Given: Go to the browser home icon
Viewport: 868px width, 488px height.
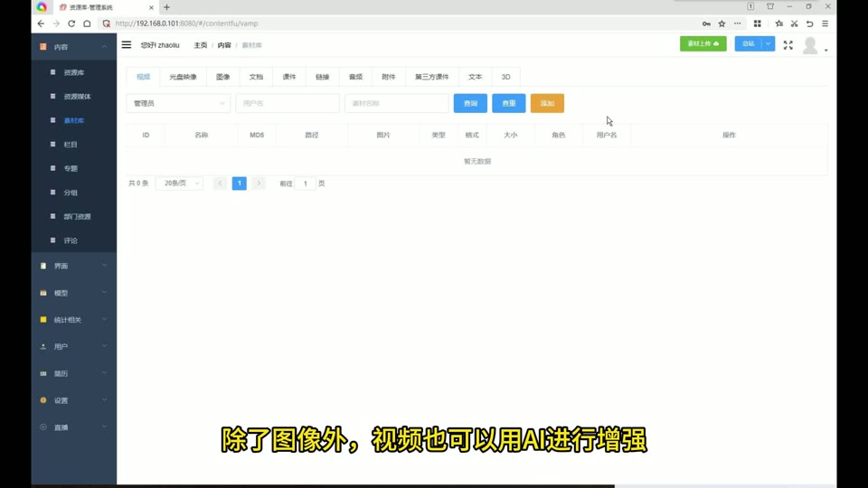Looking at the screenshot, I should [87, 23].
